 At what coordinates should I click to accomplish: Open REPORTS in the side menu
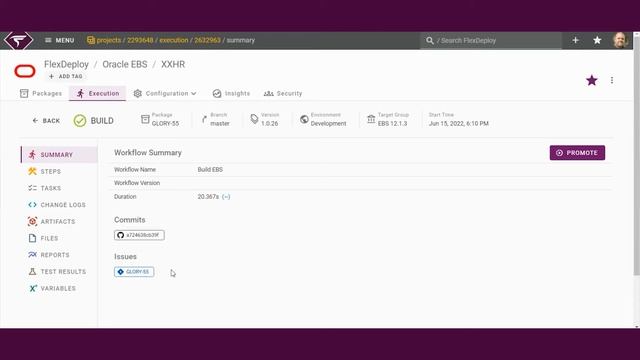59,255
